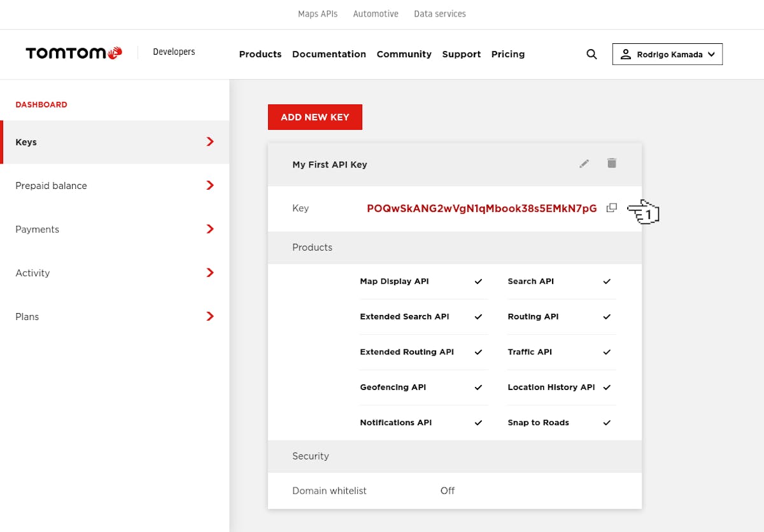
Task: Click the search magnifier icon
Action: click(x=591, y=55)
